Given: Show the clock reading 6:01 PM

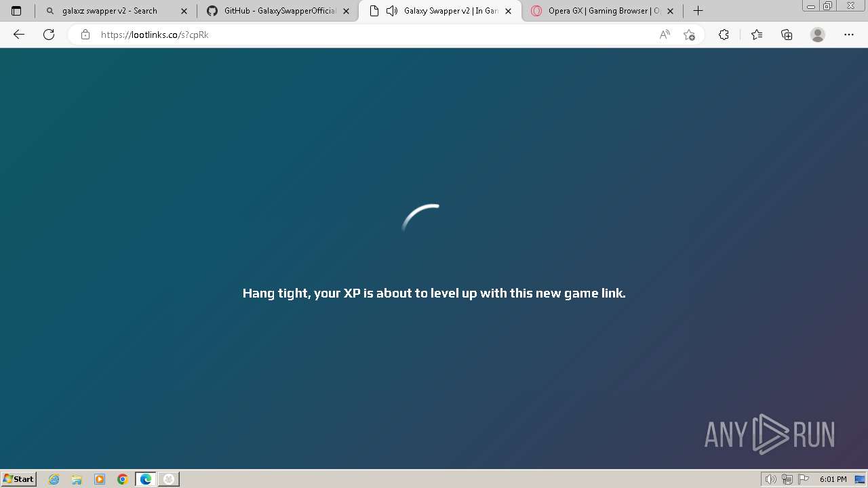Looking at the screenshot, I should pos(833,479).
